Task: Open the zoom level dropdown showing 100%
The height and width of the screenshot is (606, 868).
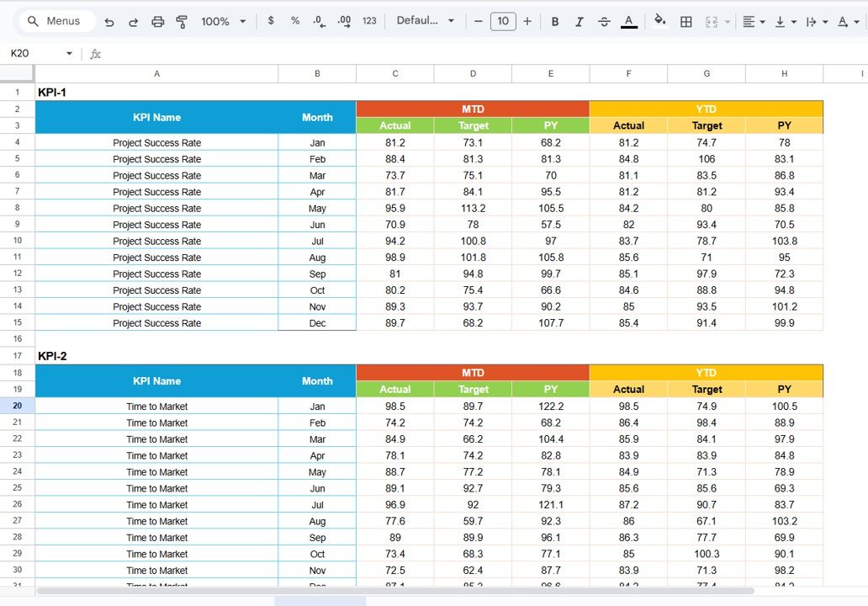Action: (222, 21)
